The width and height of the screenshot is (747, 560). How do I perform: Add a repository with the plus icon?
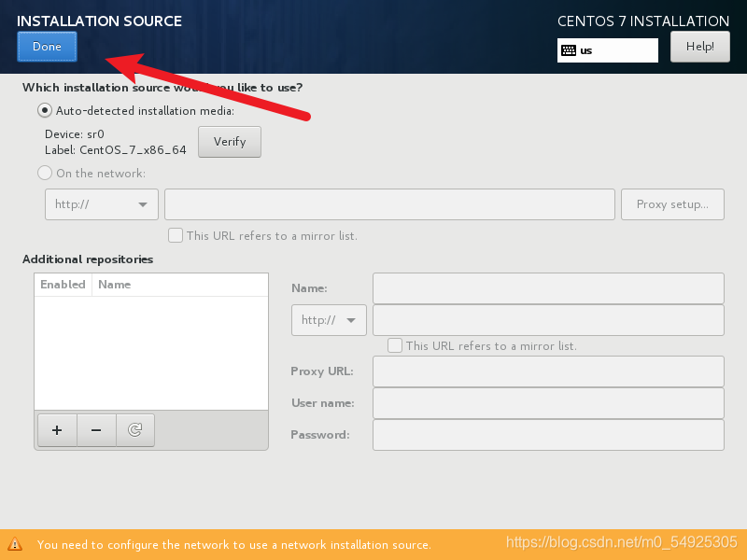pyautogui.click(x=57, y=430)
